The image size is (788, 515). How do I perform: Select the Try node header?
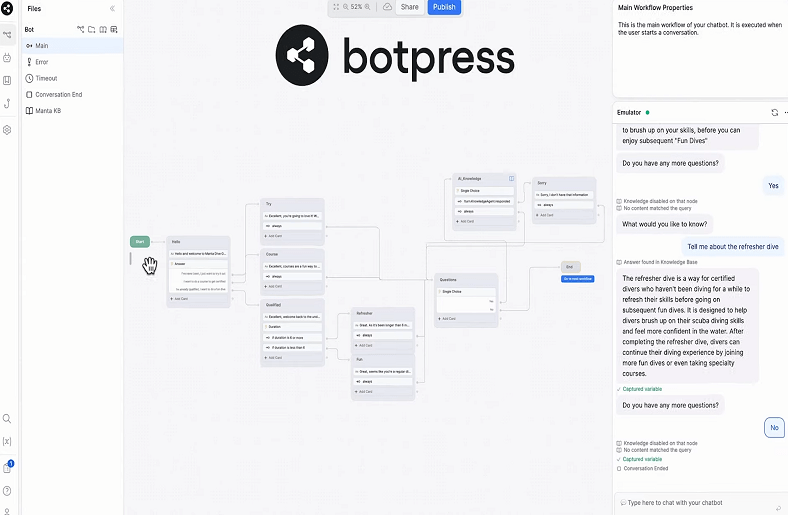(x=292, y=204)
